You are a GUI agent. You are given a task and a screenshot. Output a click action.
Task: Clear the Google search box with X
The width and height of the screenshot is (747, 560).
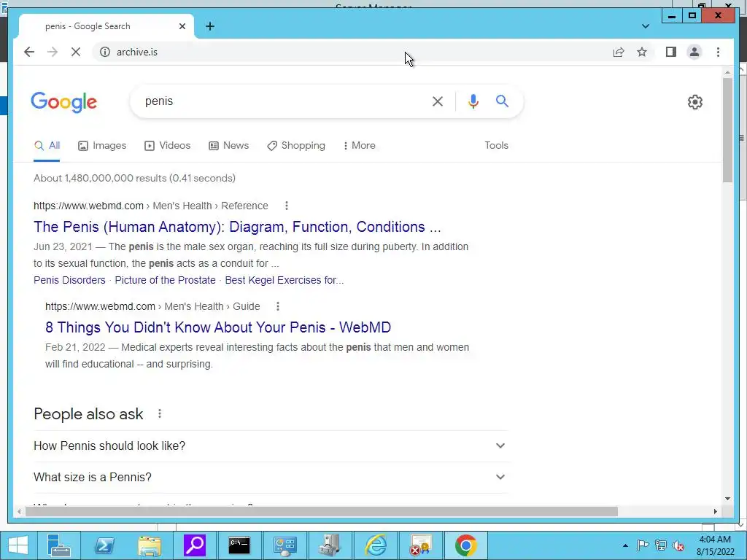pyautogui.click(x=438, y=101)
